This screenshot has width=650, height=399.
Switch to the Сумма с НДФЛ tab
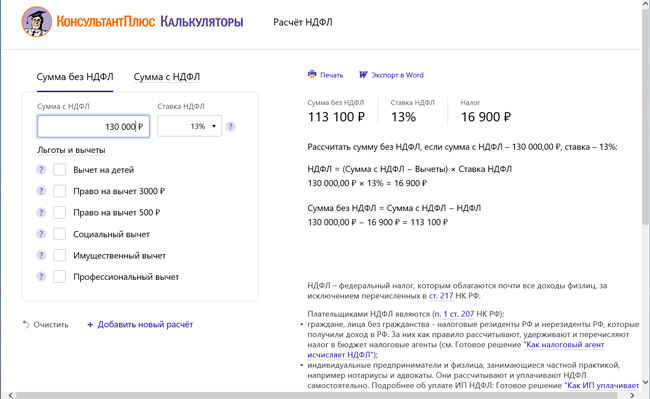[167, 77]
